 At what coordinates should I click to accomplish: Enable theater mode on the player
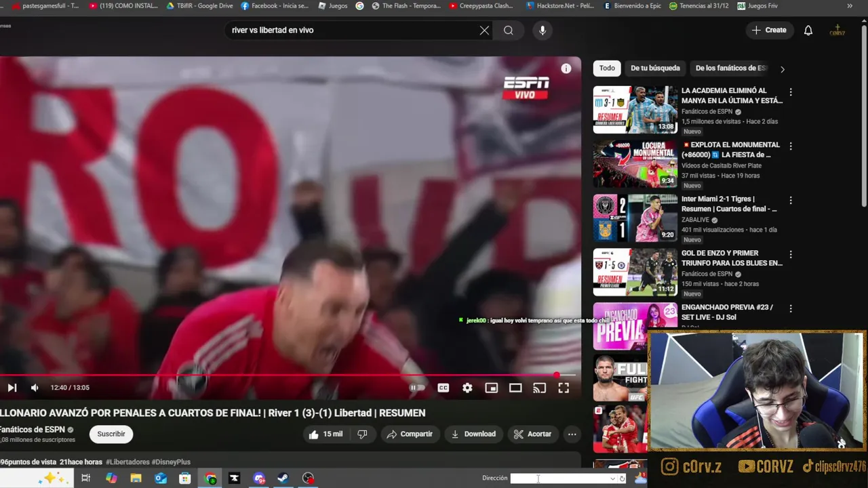515,388
